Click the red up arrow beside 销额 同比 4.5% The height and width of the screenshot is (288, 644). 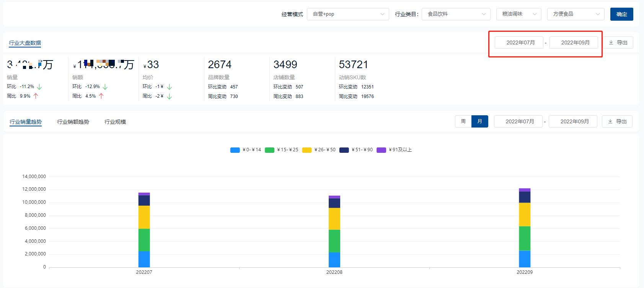click(101, 96)
